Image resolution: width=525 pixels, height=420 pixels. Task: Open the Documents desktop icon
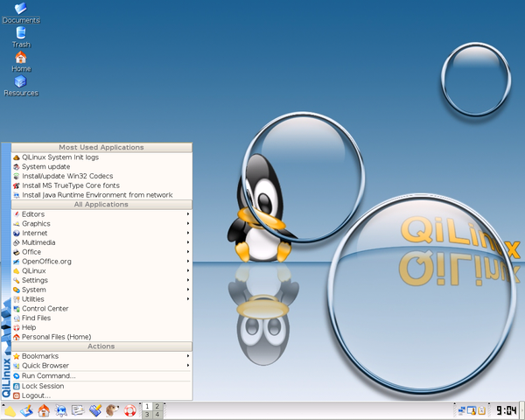click(x=21, y=13)
